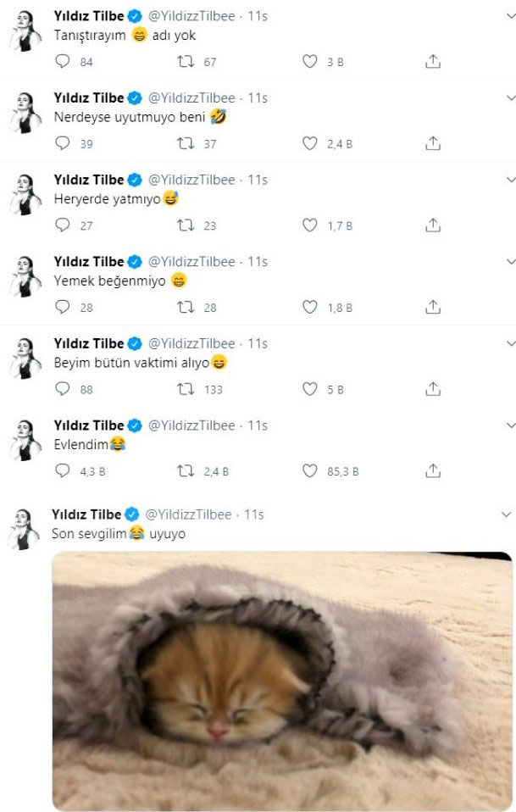Open chevron menu on 'Son sevgilim uyuyo' tweet
Screen dimensions: 516x812
coord(507,514)
